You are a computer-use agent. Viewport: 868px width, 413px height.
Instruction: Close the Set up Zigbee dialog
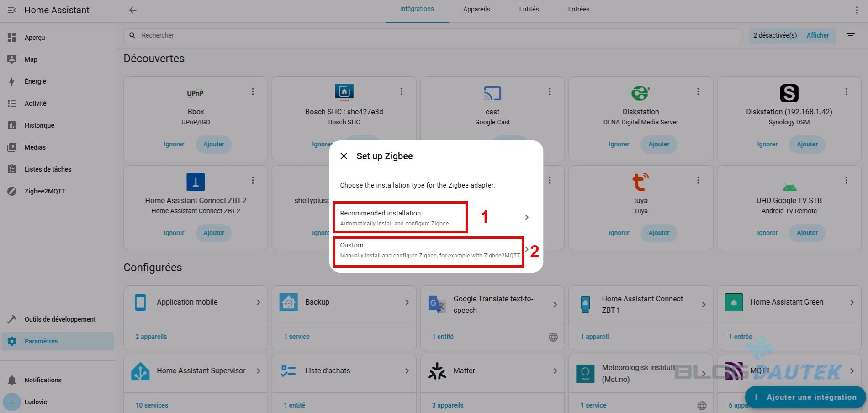pyautogui.click(x=344, y=156)
